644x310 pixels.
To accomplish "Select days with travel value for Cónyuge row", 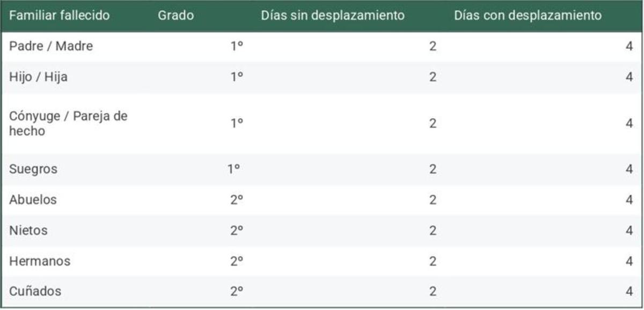I will point(629,123).
